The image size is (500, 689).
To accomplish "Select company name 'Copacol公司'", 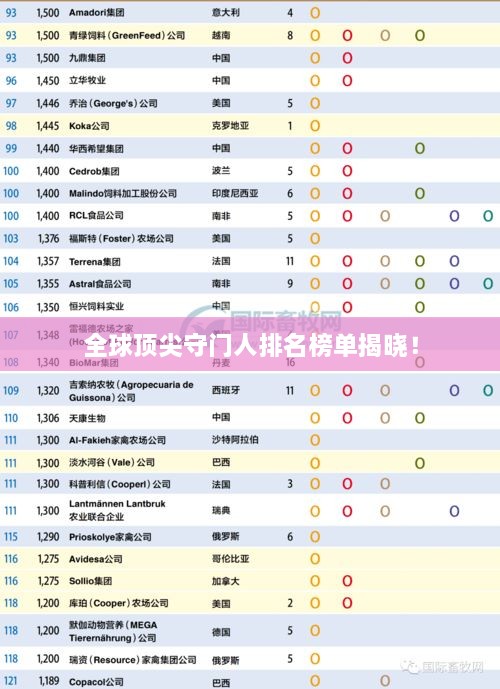I will click(96, 682).
